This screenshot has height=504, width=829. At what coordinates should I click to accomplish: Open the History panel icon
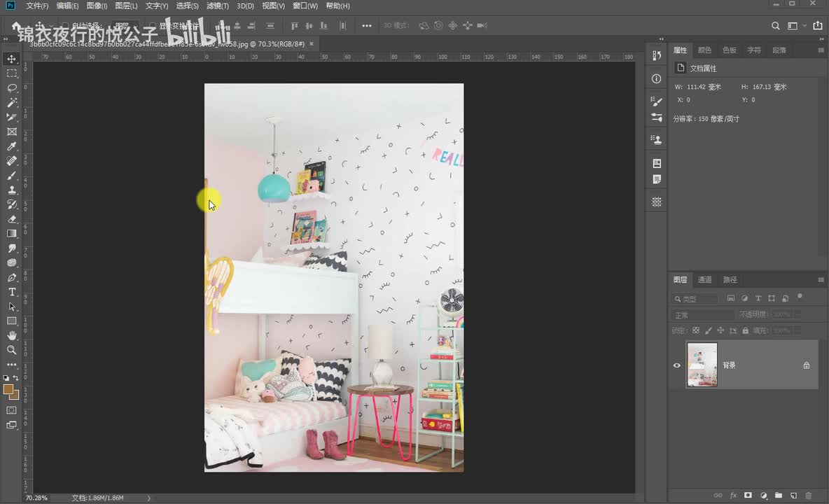tap(657, 55)
